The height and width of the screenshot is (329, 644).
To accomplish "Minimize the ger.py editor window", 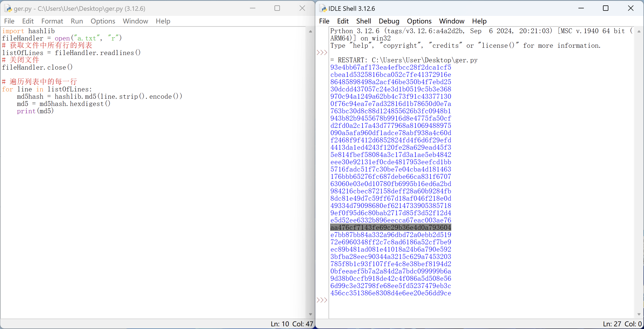I will tap(253, 8).
